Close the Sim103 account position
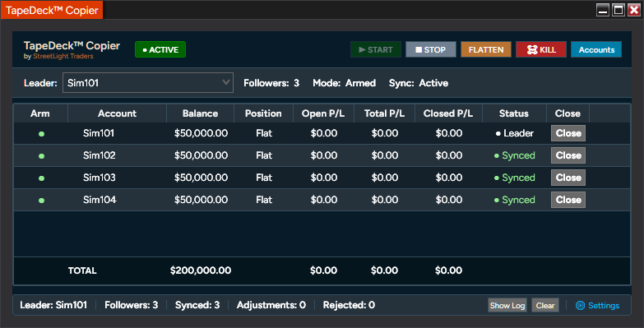The width and height of the screenshot is (644, 328). tap(568, 178)
